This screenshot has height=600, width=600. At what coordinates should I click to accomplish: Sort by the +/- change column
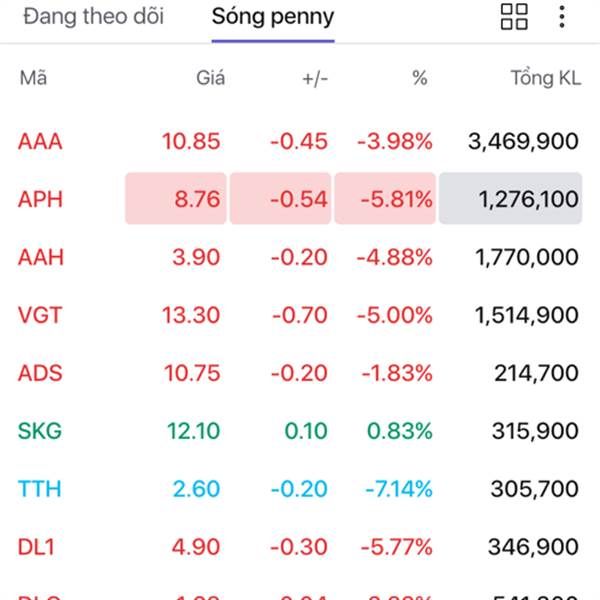(x=315, y=79)
